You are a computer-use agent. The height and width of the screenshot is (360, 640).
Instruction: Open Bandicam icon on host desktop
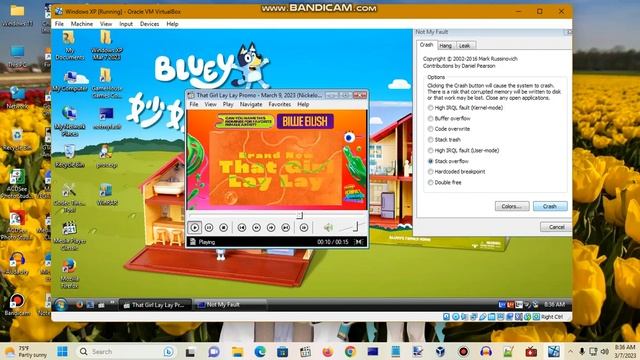coord(17,305)
